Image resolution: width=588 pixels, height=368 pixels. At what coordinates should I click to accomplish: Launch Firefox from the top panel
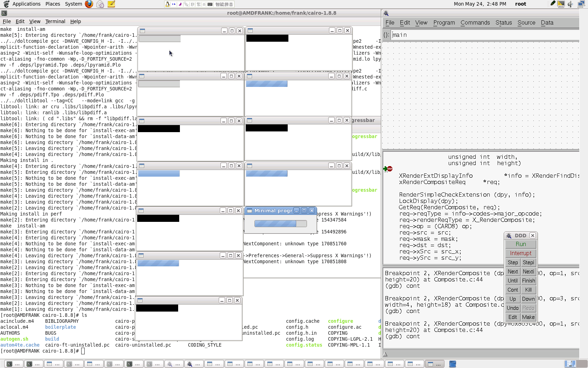[x=89, y=4]
